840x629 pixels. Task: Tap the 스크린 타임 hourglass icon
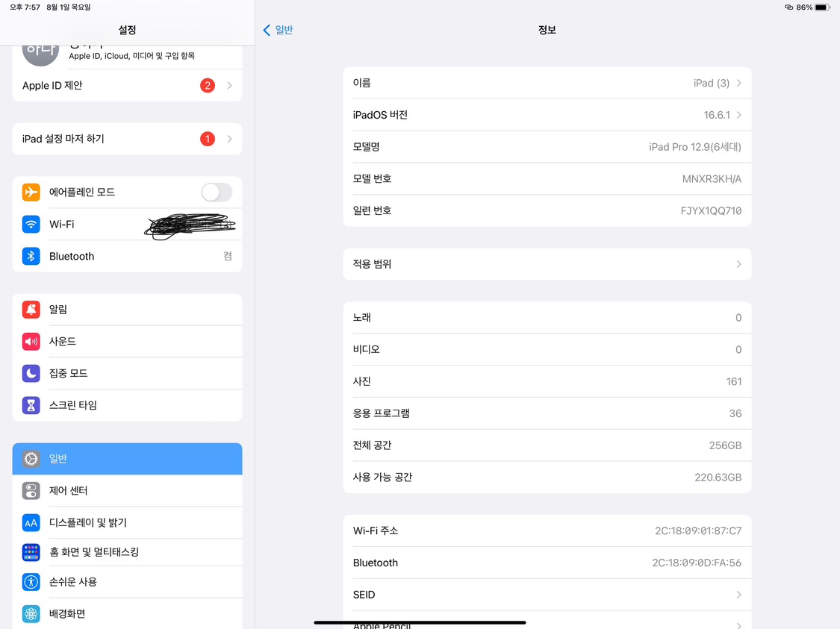click(x=31, y=405)
